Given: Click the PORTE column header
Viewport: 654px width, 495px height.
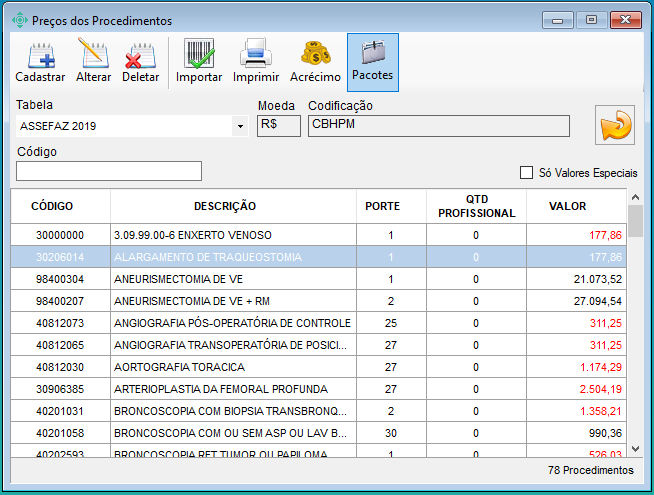Looking at the screenshot, I should coord(382,206).
